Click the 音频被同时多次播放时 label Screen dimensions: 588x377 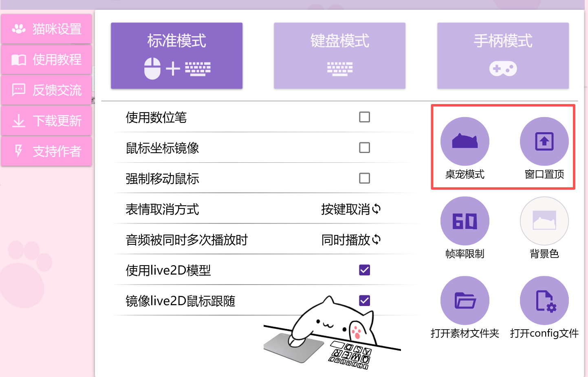[187, 240]
